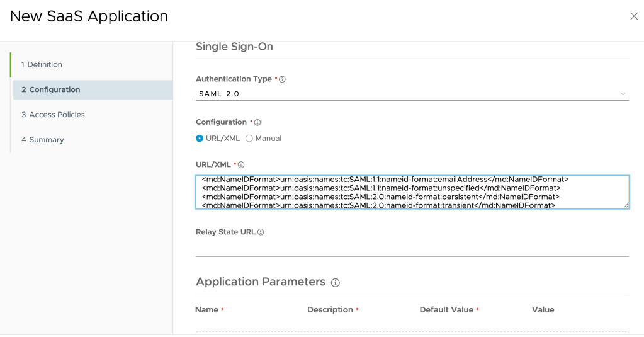
Task: Select the URL/XML radio button
Action: coord(200,139)
